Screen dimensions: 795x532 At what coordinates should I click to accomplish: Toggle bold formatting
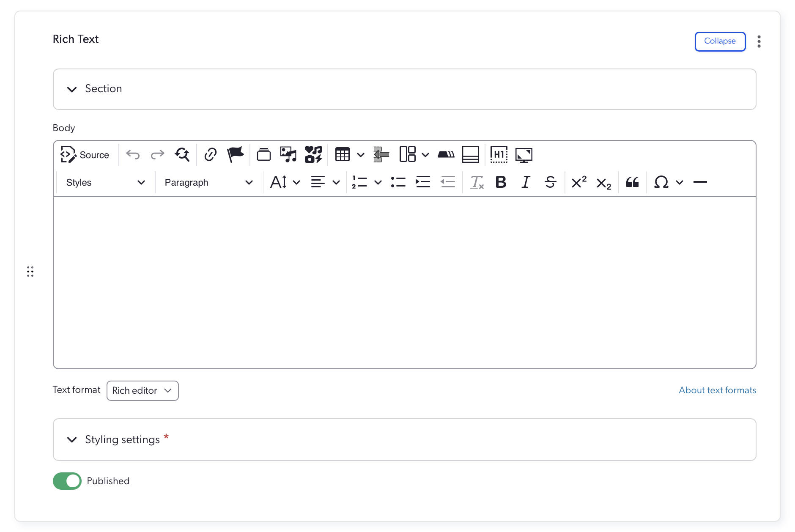click(x=501, y=183)
